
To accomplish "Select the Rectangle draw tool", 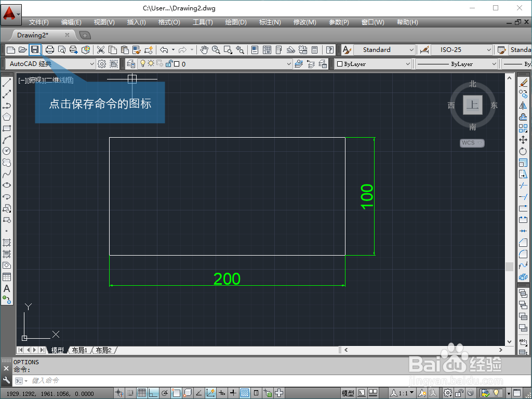I will click(7, 128).
